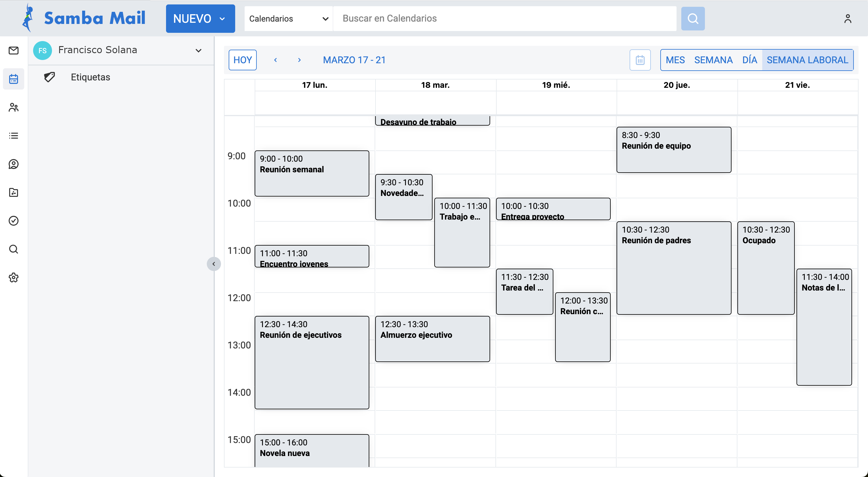Image resolution: width=868 pixels, height=477 pixels.
Task: Open the Calendarios search scope dropdown
Action: pyautogui.click(x=288, y=19)
